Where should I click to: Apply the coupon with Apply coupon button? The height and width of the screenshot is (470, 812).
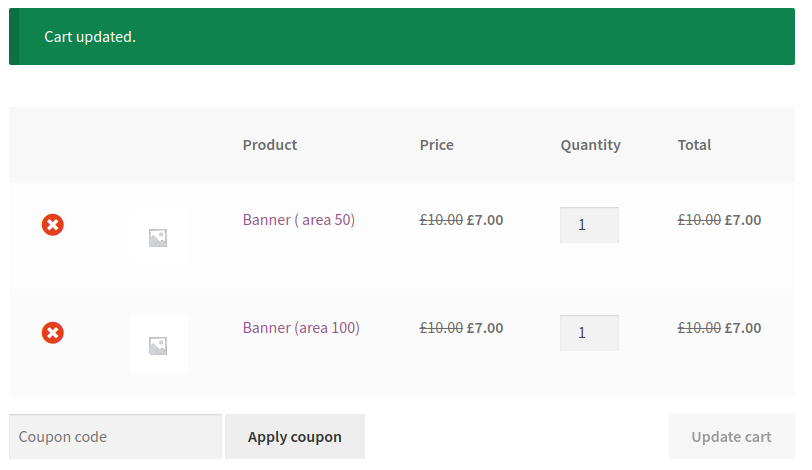click(295, 436)
